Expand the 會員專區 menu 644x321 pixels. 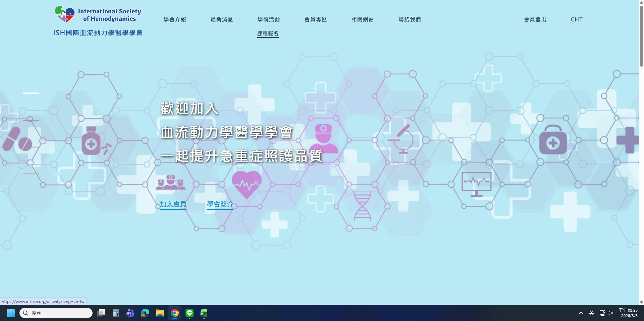tap(316, 19)
